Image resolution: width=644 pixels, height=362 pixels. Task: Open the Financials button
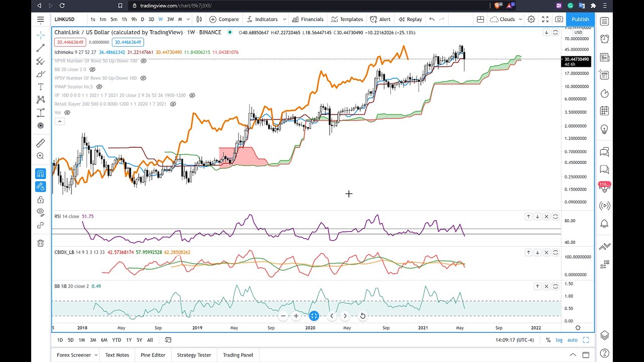(x=307, y=19)
